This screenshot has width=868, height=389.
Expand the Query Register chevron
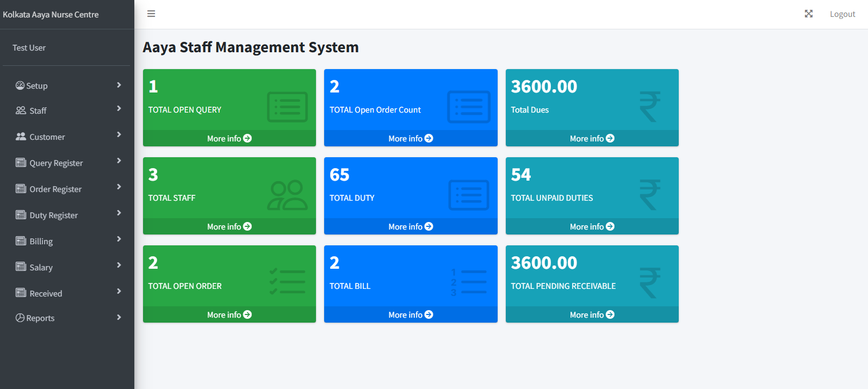pos(119,161)
